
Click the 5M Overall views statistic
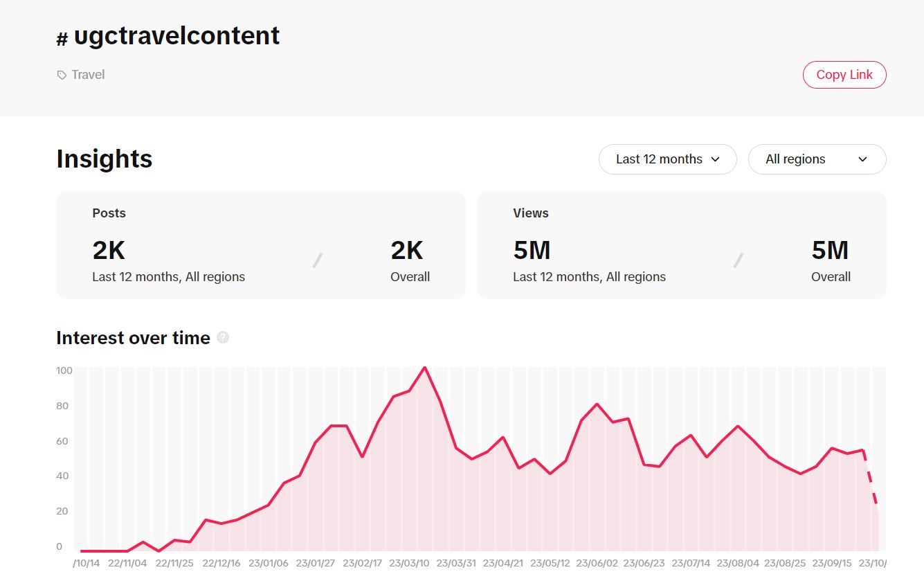coord(831,250)
